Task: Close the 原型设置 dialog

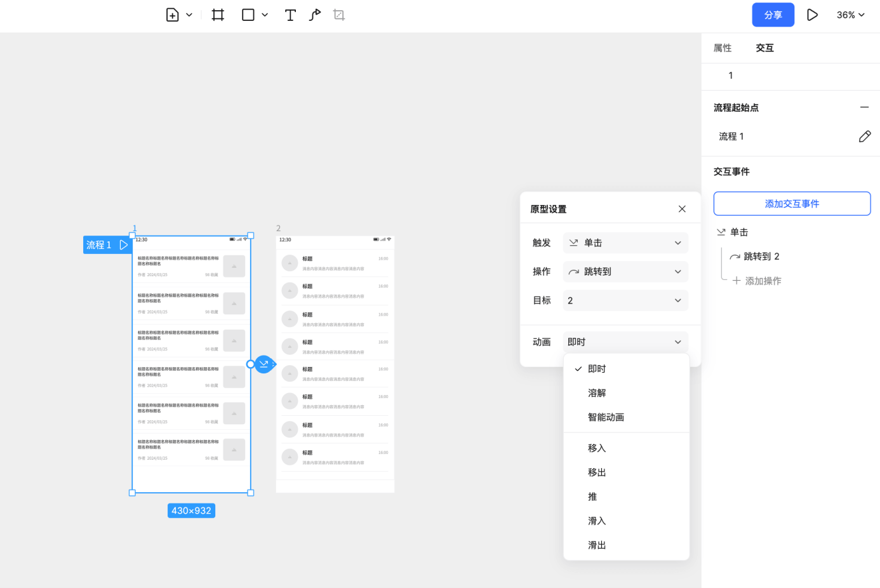Action: point(682,209)
